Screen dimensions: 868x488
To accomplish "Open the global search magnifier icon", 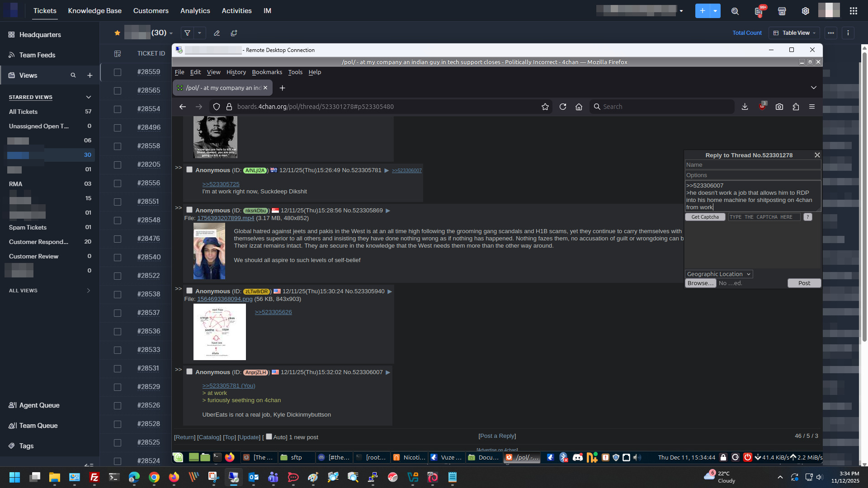I will (735, 11).
